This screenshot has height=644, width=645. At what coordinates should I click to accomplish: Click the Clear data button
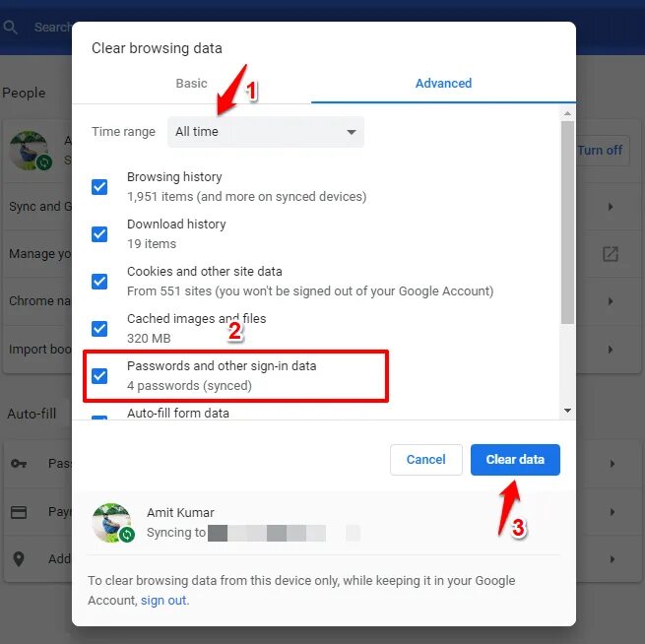(515, 459)
